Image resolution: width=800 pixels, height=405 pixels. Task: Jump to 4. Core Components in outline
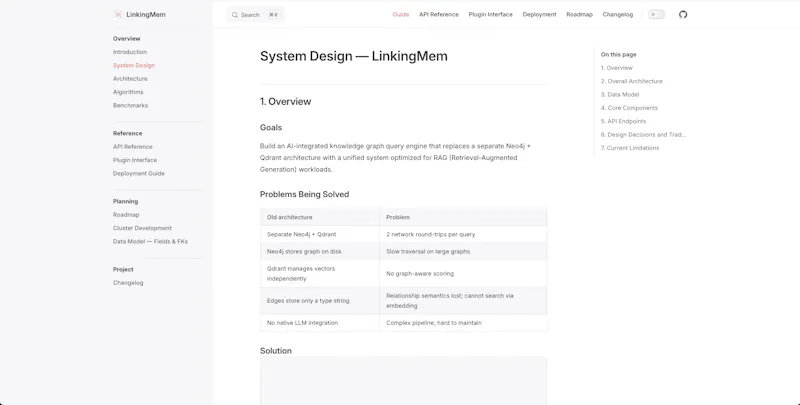[x=629, y=108]
